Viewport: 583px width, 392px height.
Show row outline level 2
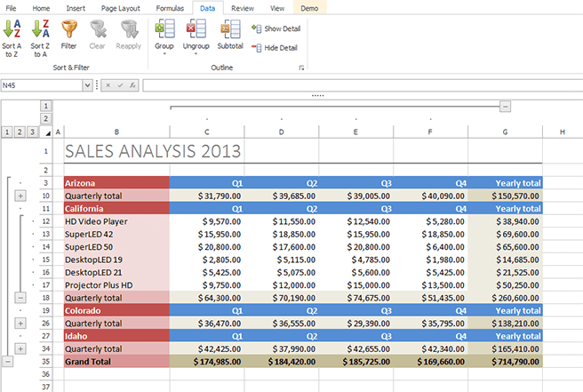tap(20, 132)
